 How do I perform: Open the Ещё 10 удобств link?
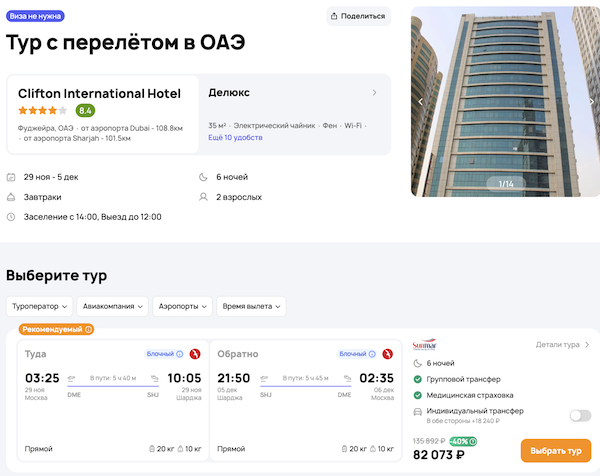(234, 137)
